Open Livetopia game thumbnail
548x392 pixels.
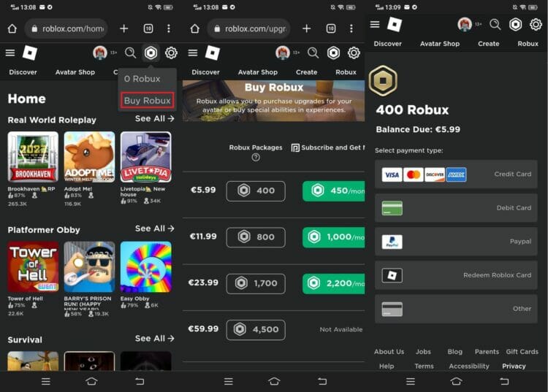pyautogui.click(x=145, y=157)
